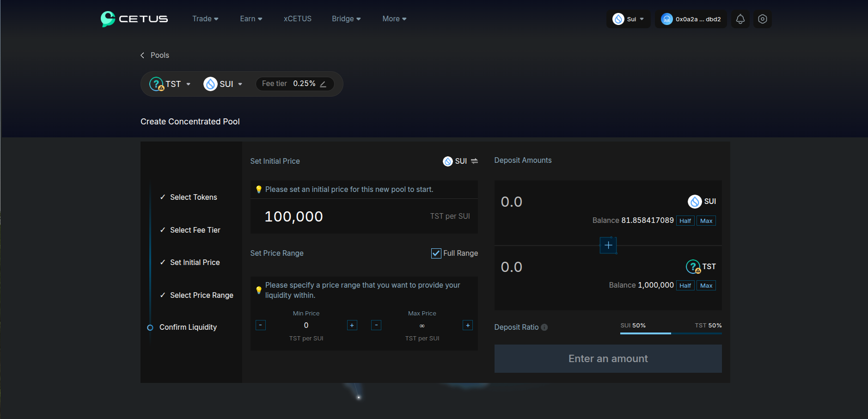Viewport: 868px width, 419px height.
Task: Go back using the Pools arrow
Action: click(142, 55)
